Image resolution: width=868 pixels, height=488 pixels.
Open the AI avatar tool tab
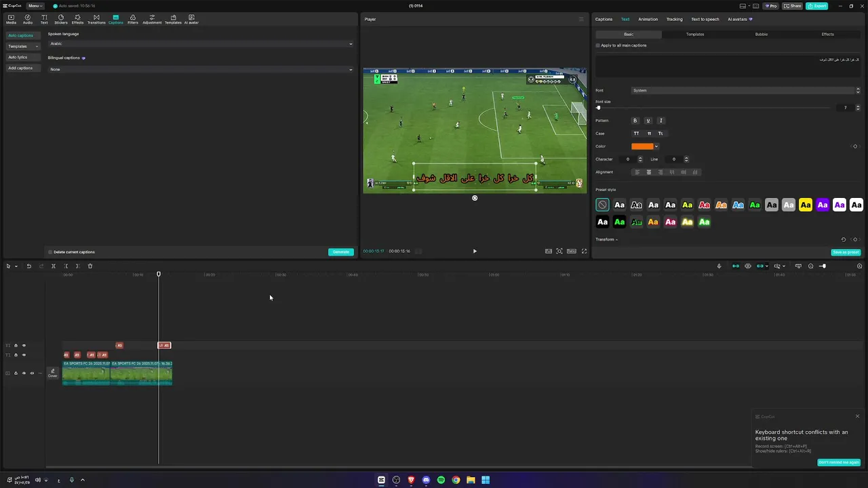pos(191,19)
